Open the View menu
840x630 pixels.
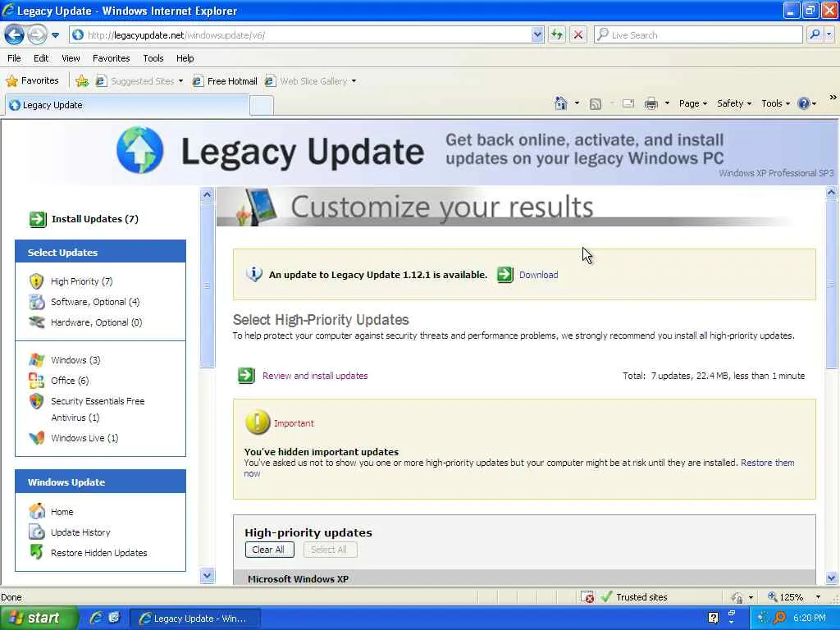(x=71, y=58)
